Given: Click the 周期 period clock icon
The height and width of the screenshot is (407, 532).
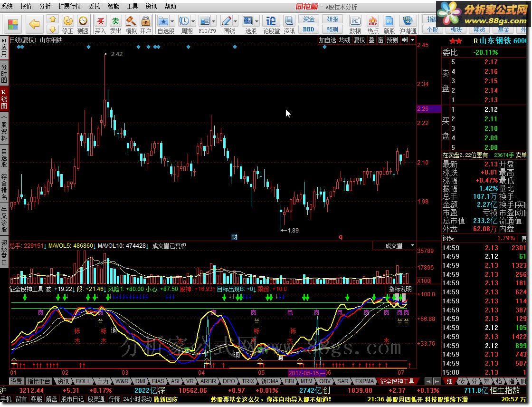Looking at the screenshot, I should coord(184,21).
